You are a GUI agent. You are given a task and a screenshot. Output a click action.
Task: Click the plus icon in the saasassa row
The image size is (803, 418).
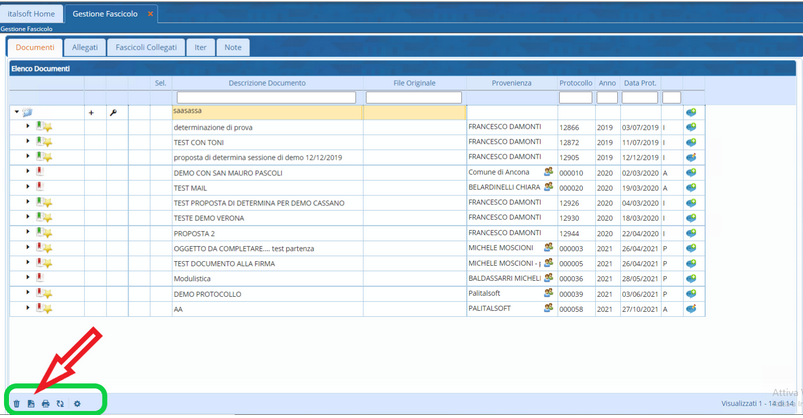click(x=92, y=113)
